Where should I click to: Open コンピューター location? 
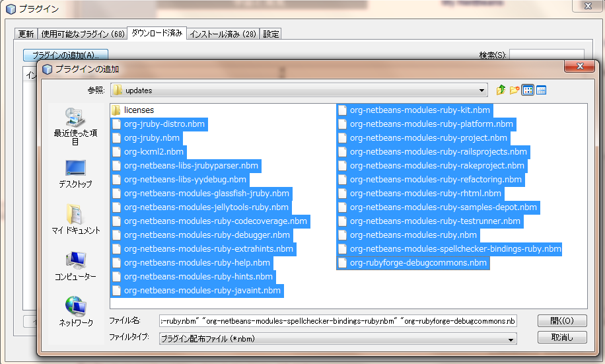click(x=75, y=266)
